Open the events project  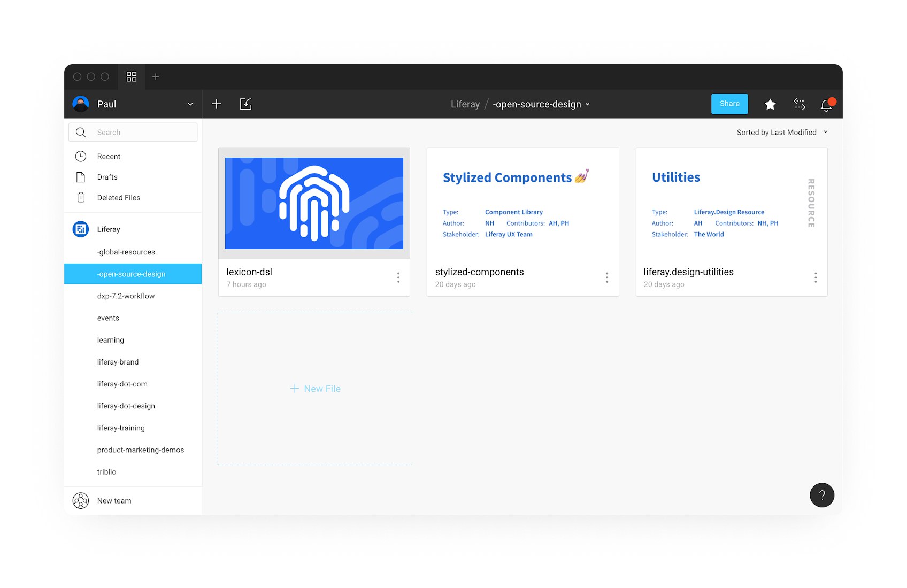point(133,318)
